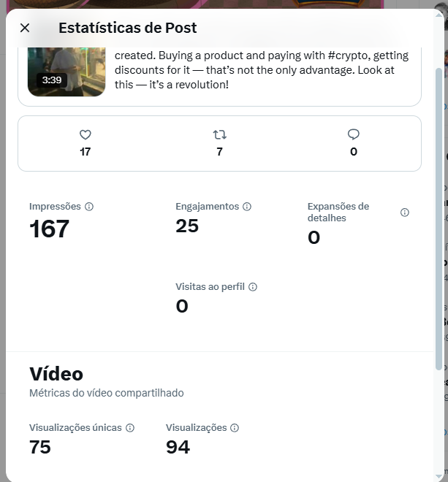Click the scrollbar down arrow

pos(438,477)
